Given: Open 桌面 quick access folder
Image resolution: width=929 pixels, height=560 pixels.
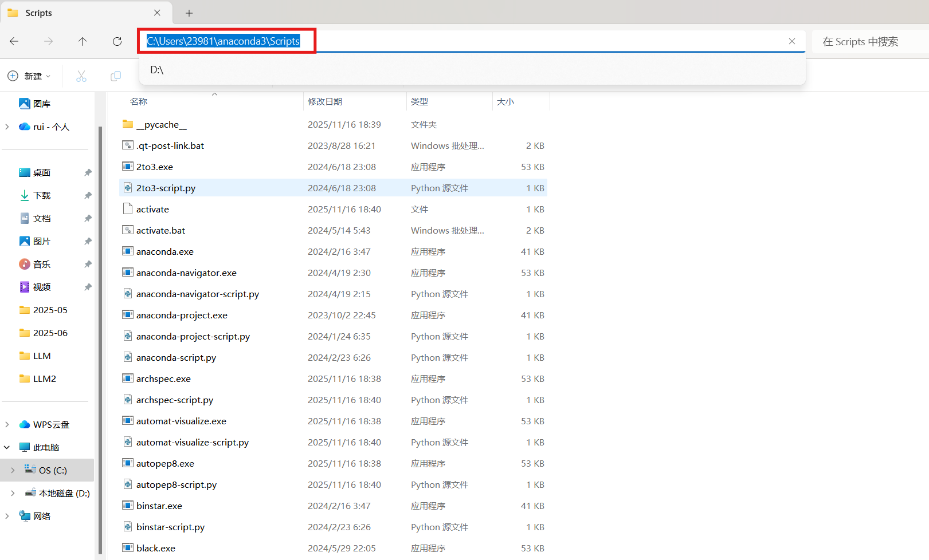Looking at the screenshot, I should pos(42,172).
